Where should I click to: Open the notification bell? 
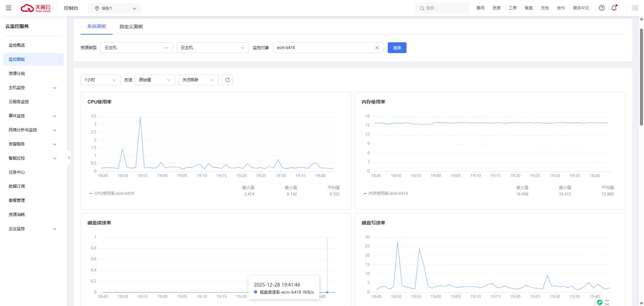coord(614,8)
